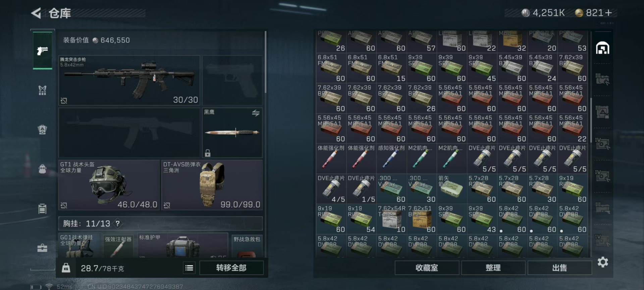Open the question mark help next to 胸挂
The image size is (644, 290).
coord(117,223)
